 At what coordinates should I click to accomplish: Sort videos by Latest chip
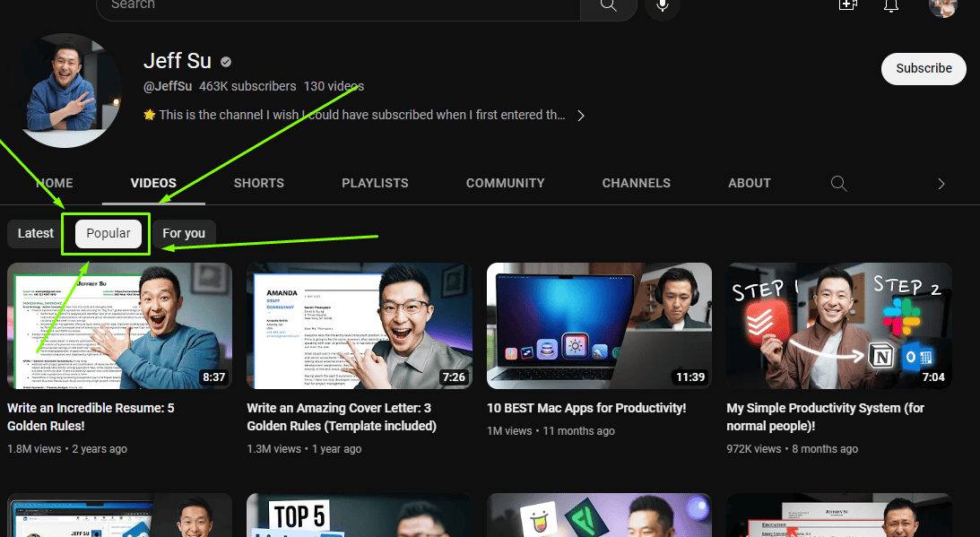(36, 233)
